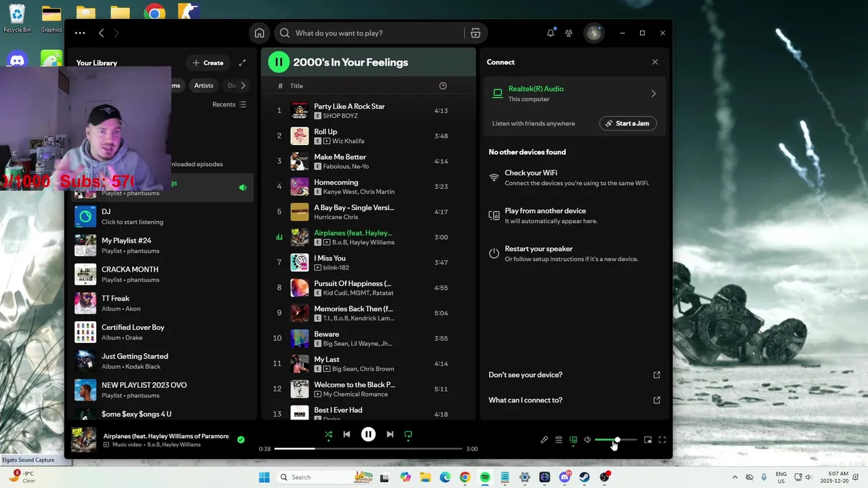
Task: Close the Connect panel
Action: click(654, 62)
